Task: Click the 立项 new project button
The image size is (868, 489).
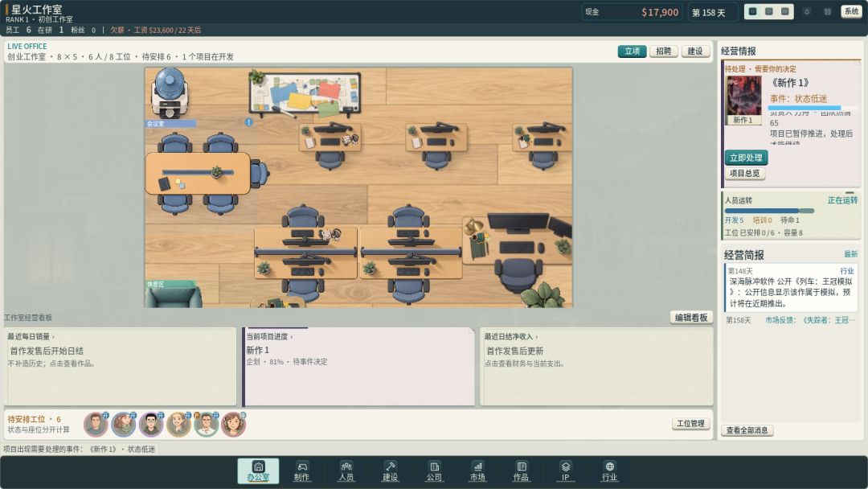Action: coord(632,51)
